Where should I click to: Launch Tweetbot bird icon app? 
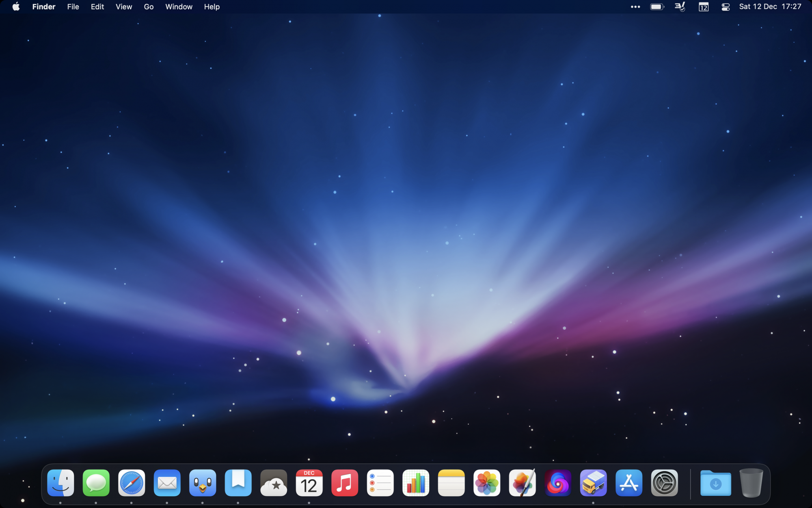pyautogui.click(x=203, y=483)
